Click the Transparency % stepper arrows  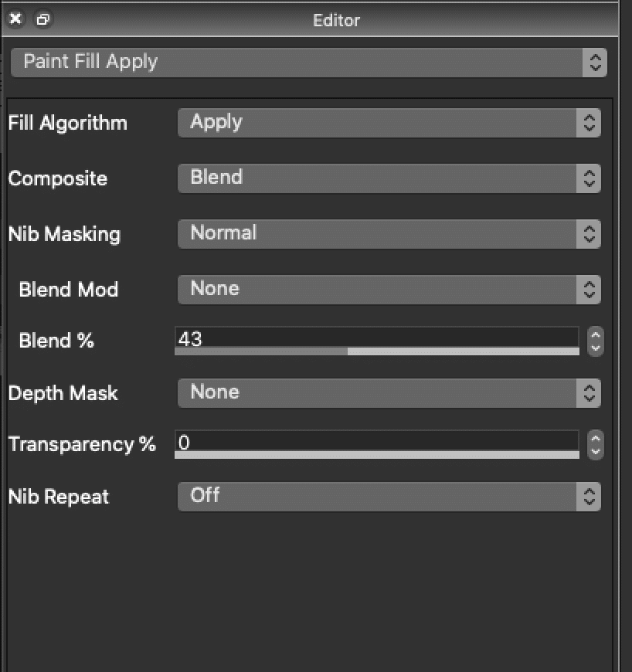[x=594, y=445]
